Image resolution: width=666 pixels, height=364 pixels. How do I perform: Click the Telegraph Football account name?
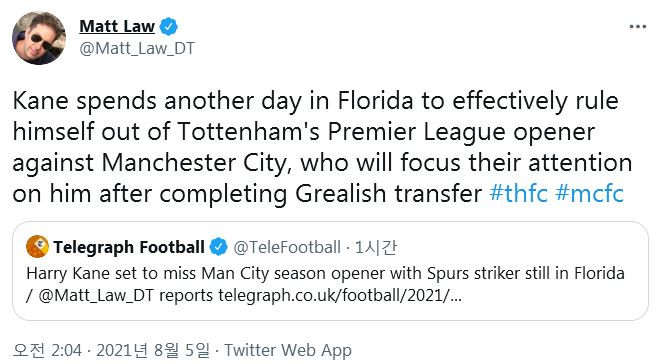pyautogui.click(x=129, y=247)
